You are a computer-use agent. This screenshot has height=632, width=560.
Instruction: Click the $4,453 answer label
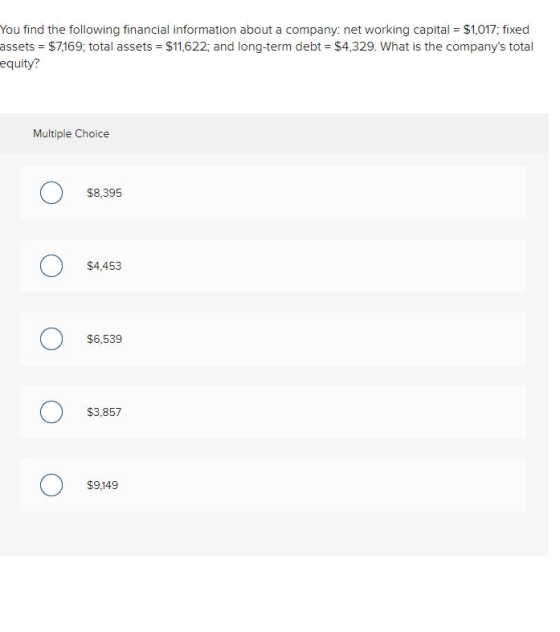pyautogui.click(x=104, y=266)
